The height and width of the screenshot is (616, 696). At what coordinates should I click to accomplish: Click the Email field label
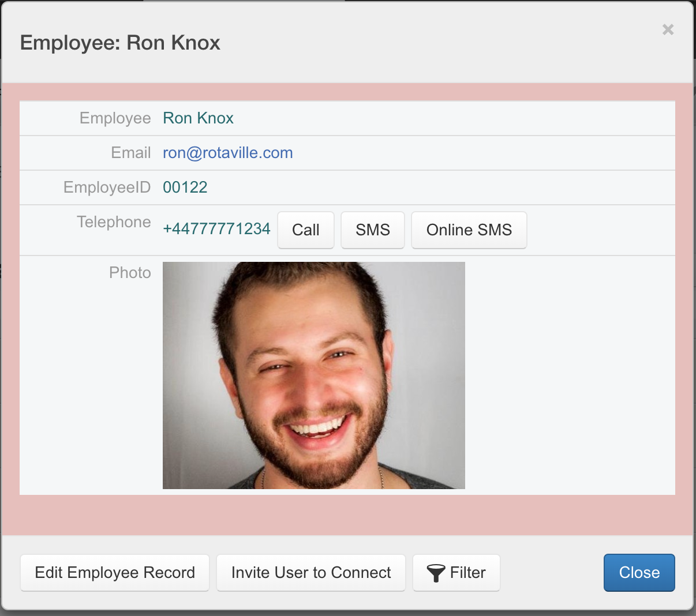coord(130,153)
